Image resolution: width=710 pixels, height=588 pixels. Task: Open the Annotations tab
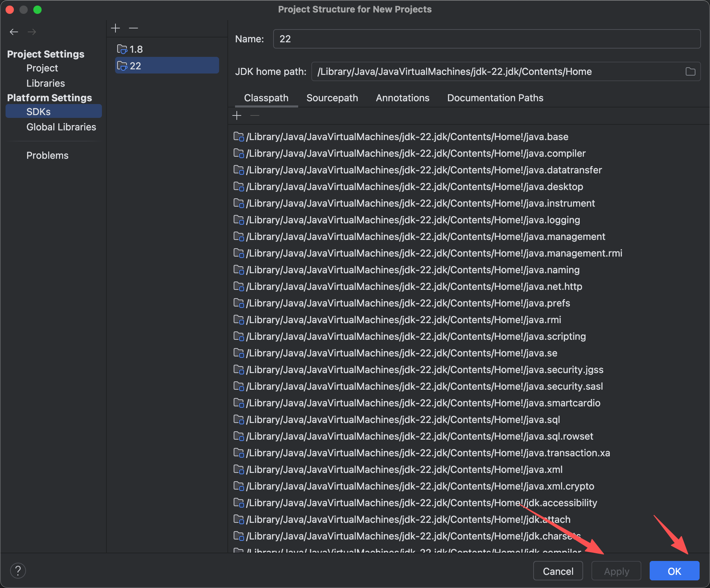pos(402,98)
